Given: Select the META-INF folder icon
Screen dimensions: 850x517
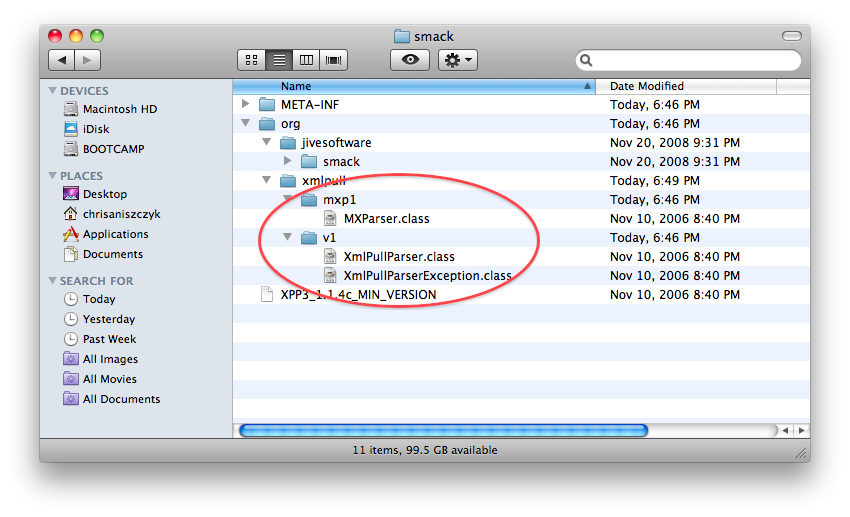Looking at the screenshot, I should click(x=267, y=104).
